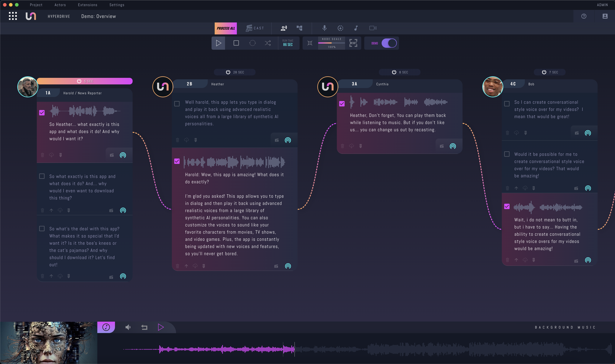Viewport: 615px width, 364px height.
Task: Open the app grid launcher icon
Action: point(13,16)
